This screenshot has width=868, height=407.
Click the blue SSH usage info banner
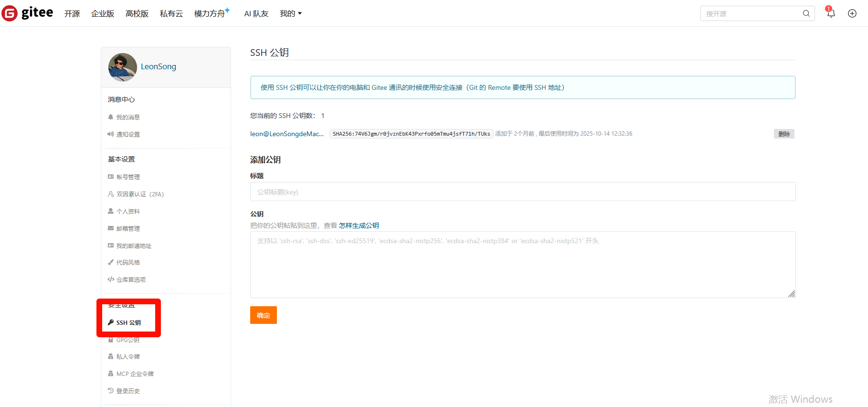click(523, 87)
